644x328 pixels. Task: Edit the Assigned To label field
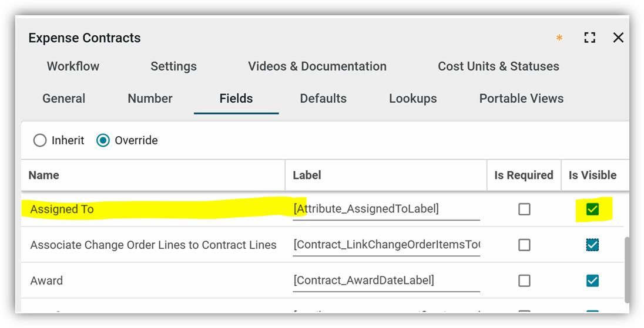pos(386,209)
